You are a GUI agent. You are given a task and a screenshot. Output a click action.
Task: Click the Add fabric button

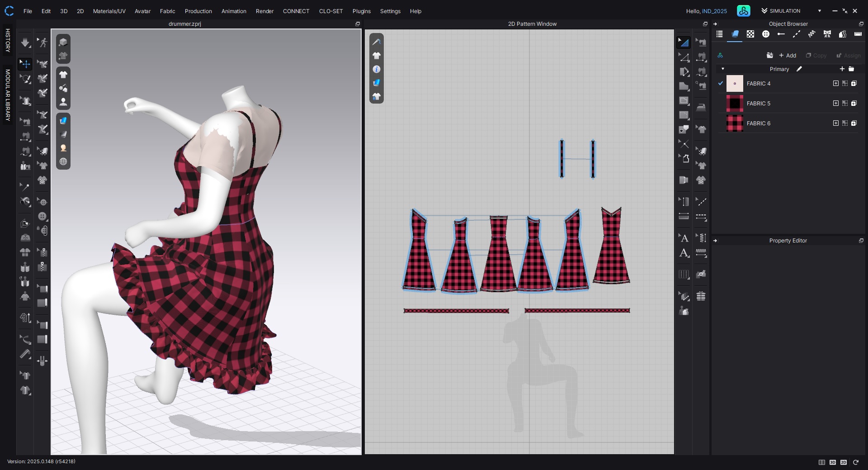(x=788, y=55)
